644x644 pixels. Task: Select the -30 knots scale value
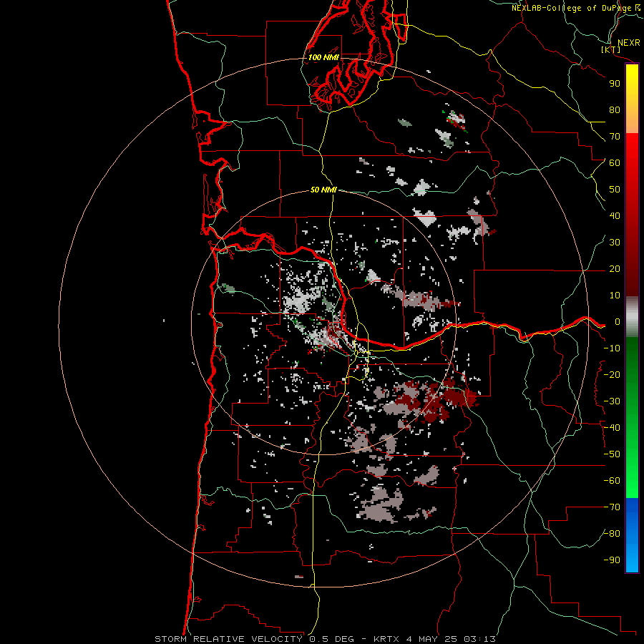point(612,401)
